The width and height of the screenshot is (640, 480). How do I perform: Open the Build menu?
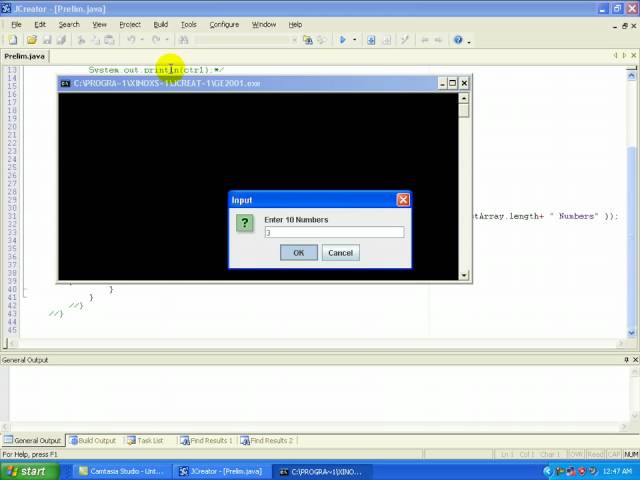coord(160,24)
